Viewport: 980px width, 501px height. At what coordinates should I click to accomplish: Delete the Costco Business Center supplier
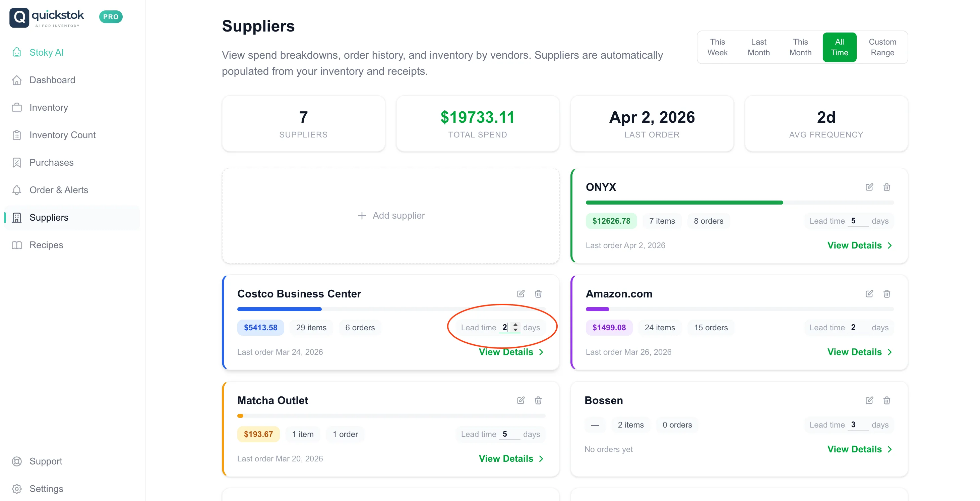538,293
